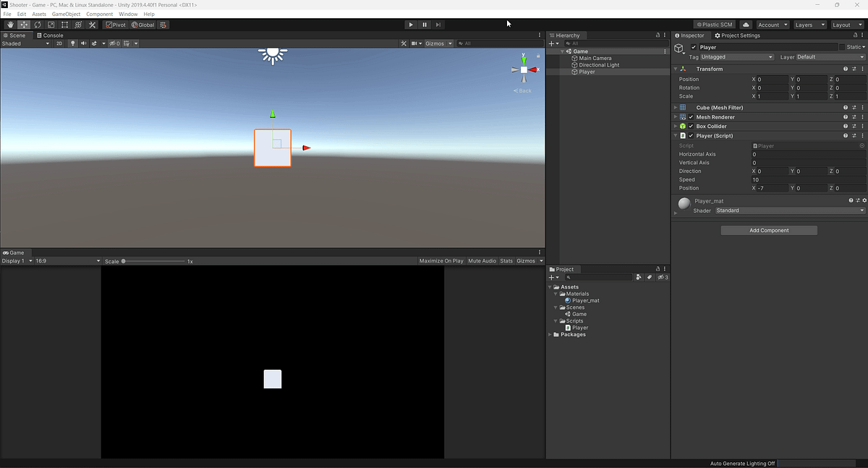
Task: Click Maximize On Play in Game view
Action: pos(441,260)
